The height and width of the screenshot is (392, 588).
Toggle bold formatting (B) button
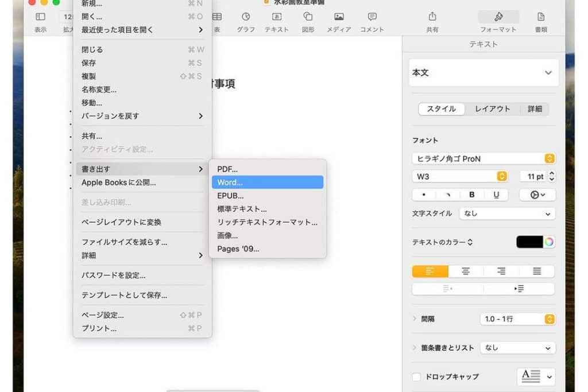coord(472,195)
